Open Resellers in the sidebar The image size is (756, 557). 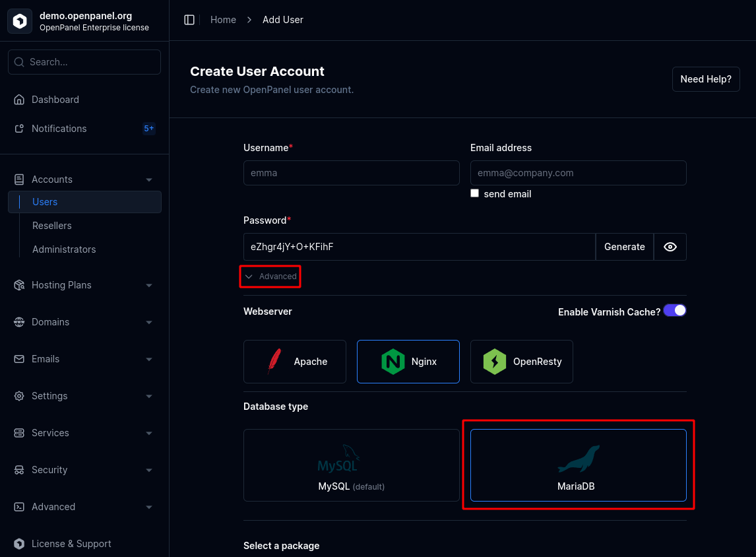tap(51, 226)
